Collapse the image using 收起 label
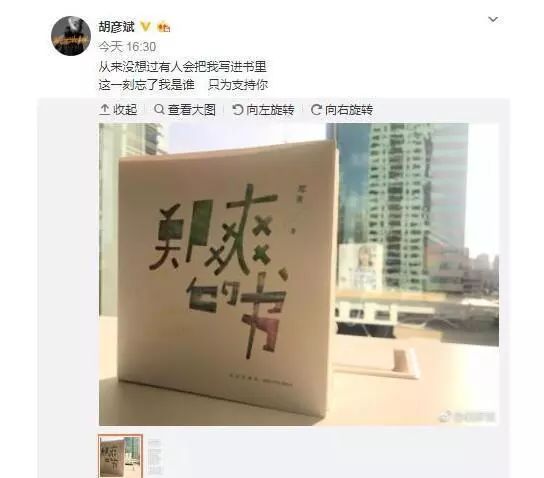 coord(125,110)
